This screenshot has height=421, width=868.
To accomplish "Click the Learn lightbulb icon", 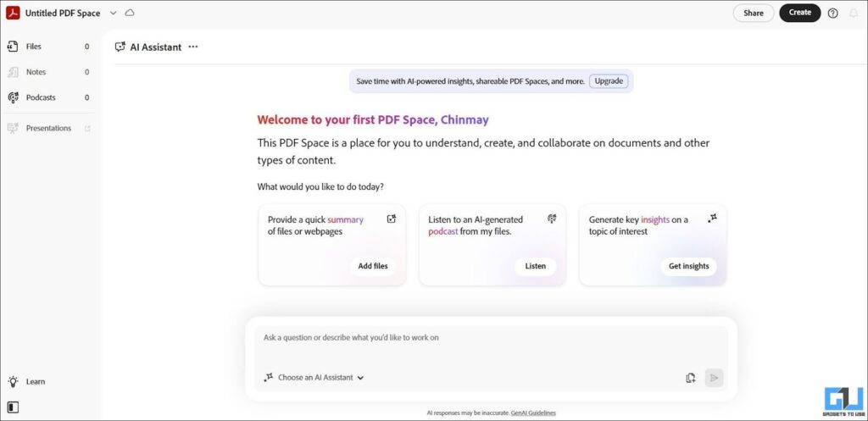I will tap(13, 381).
